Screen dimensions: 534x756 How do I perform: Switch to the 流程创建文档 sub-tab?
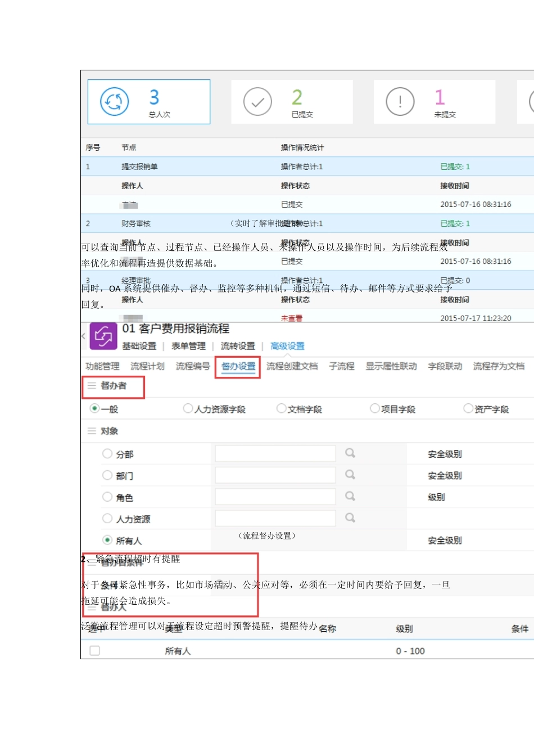coord(292,366)
